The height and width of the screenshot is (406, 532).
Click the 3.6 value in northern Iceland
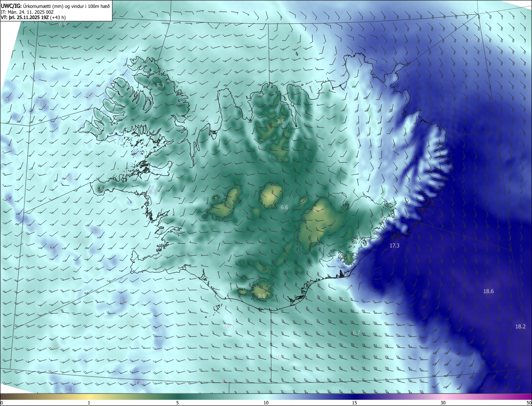pos(281,122)
